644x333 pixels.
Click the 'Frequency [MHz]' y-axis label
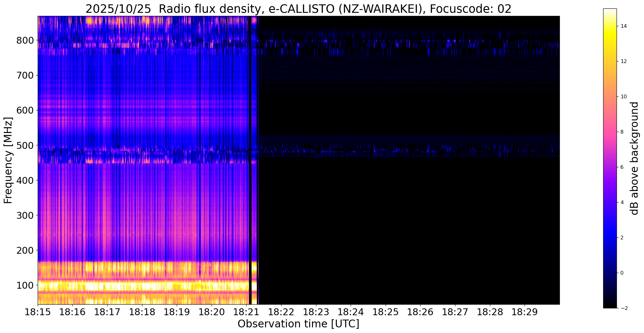tap(8, 160)
